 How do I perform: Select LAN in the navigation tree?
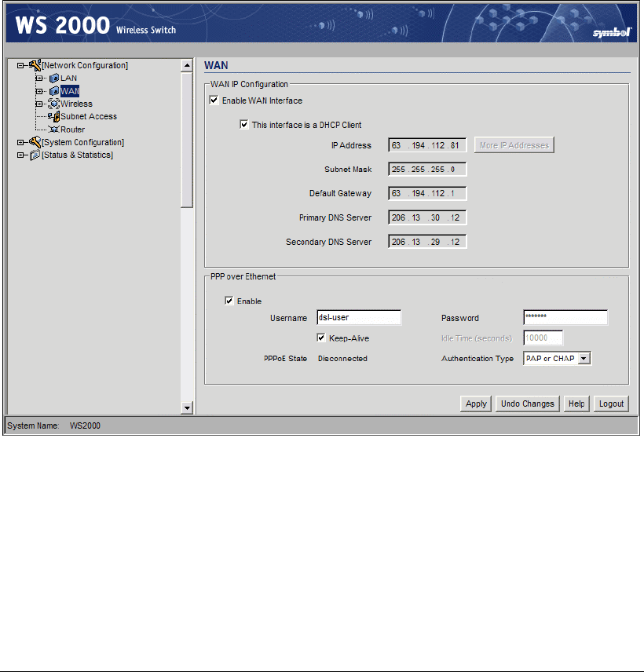(x=68, y=79)
